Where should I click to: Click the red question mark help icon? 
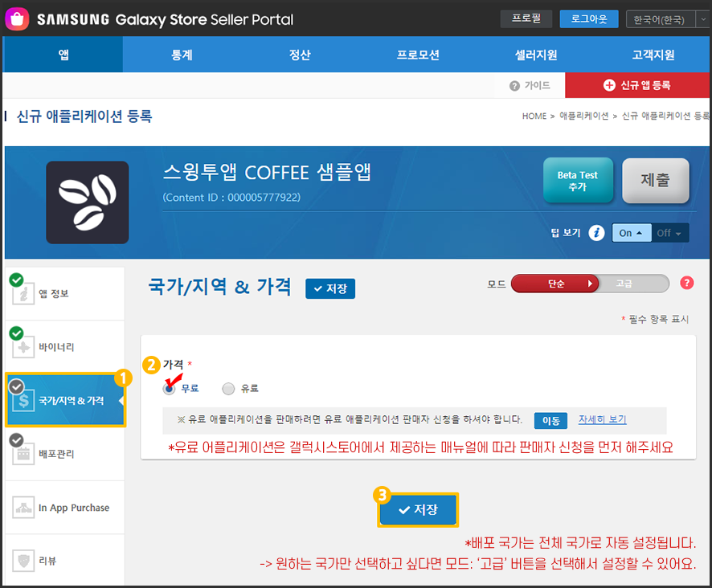click(686, 283)
